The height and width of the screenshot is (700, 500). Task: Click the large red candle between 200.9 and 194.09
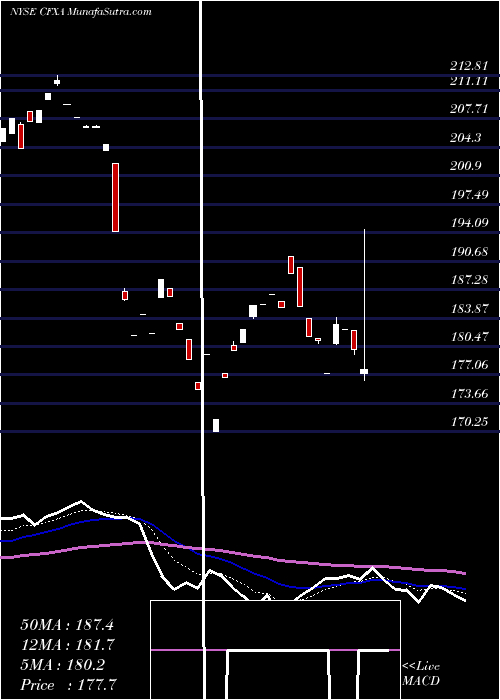(115, 197)
